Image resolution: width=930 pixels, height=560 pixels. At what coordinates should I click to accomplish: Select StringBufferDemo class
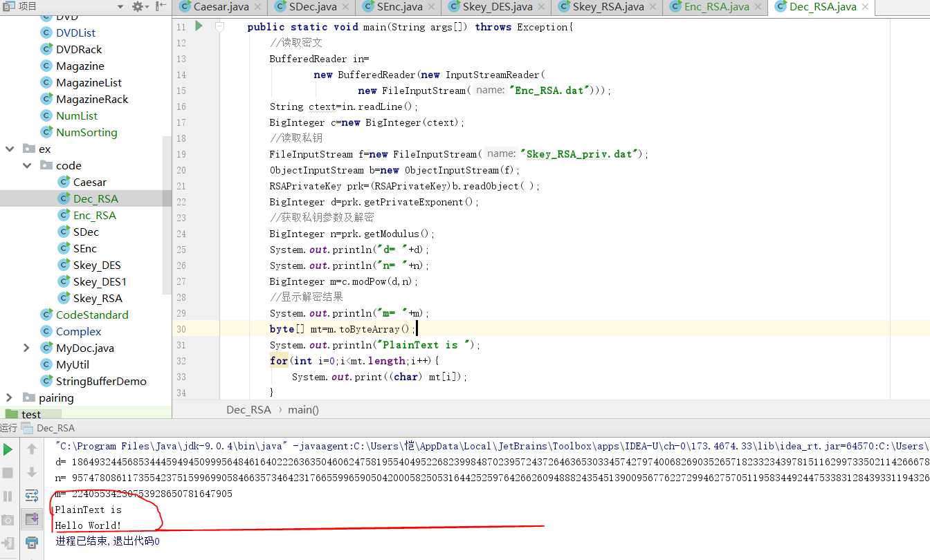(x=101, y=381)
